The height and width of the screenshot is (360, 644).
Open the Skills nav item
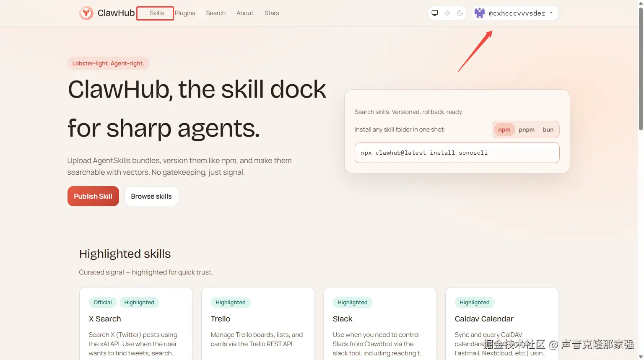click(157, 13)
